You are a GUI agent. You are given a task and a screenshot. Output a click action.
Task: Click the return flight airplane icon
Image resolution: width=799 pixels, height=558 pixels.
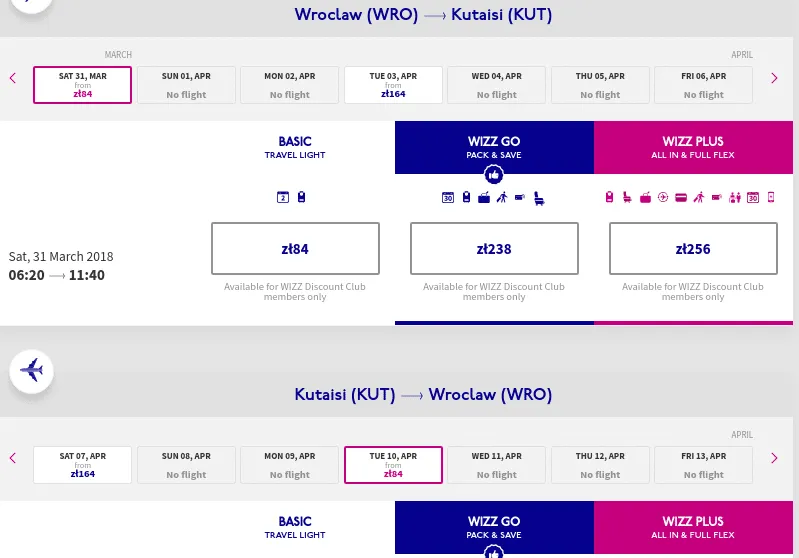click(x=31, y=370)
